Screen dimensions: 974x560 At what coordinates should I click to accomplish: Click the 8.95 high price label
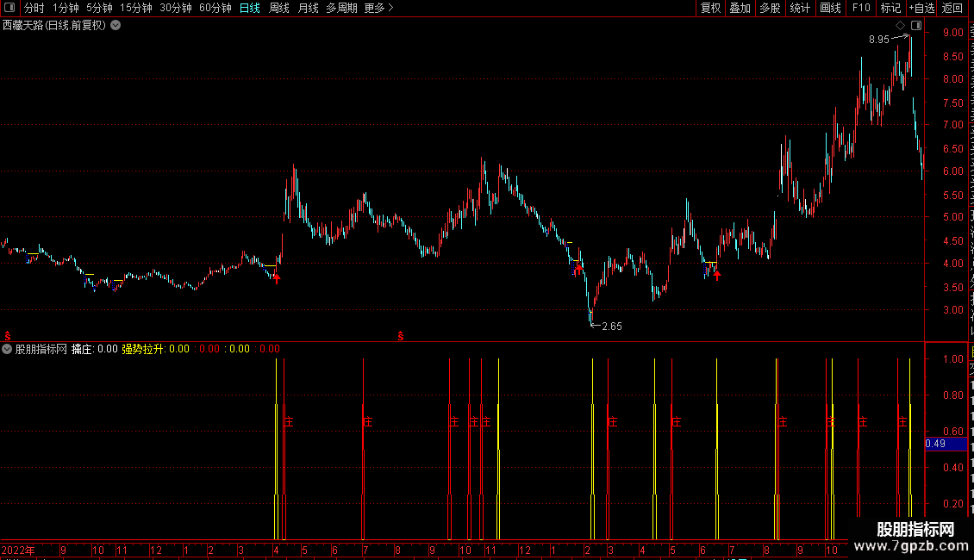(x=879, y=39)
